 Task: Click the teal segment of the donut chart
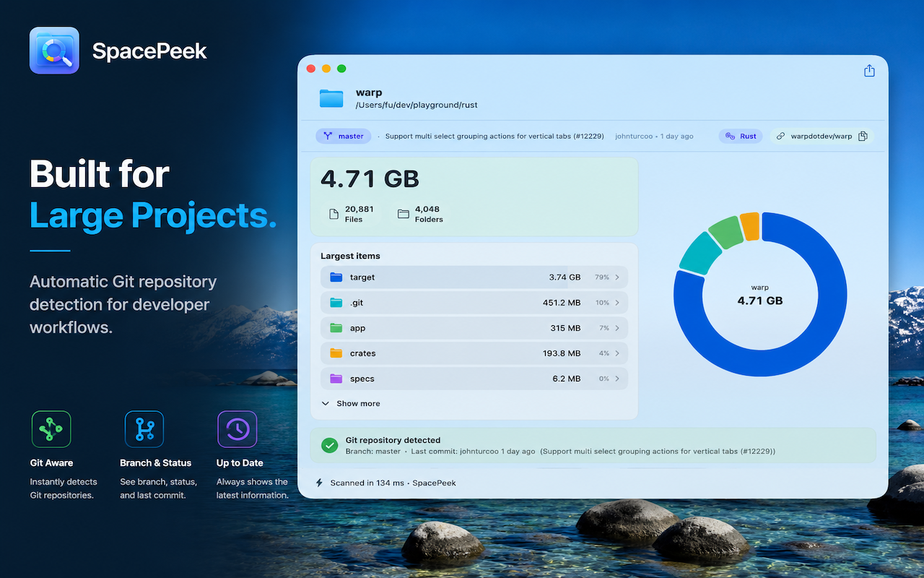tap(701, 254)
